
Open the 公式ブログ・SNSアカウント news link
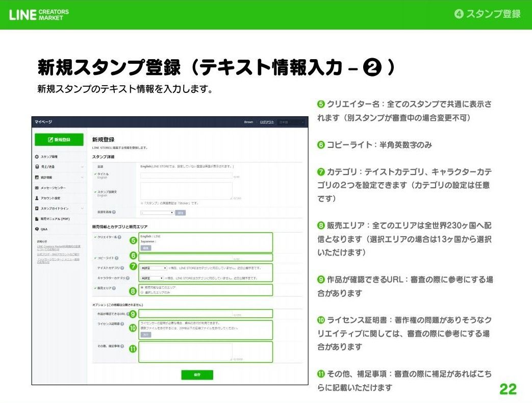coord(58,254)
